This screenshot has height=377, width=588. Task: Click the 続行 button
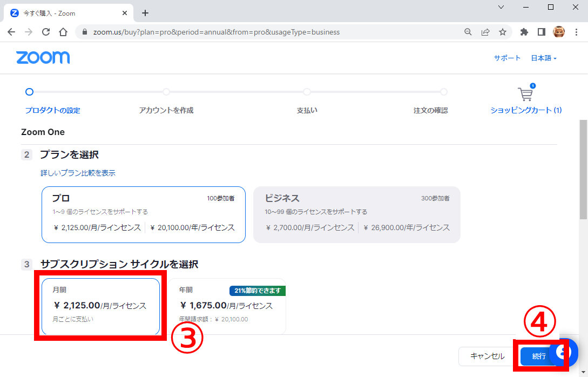(539, 356)
